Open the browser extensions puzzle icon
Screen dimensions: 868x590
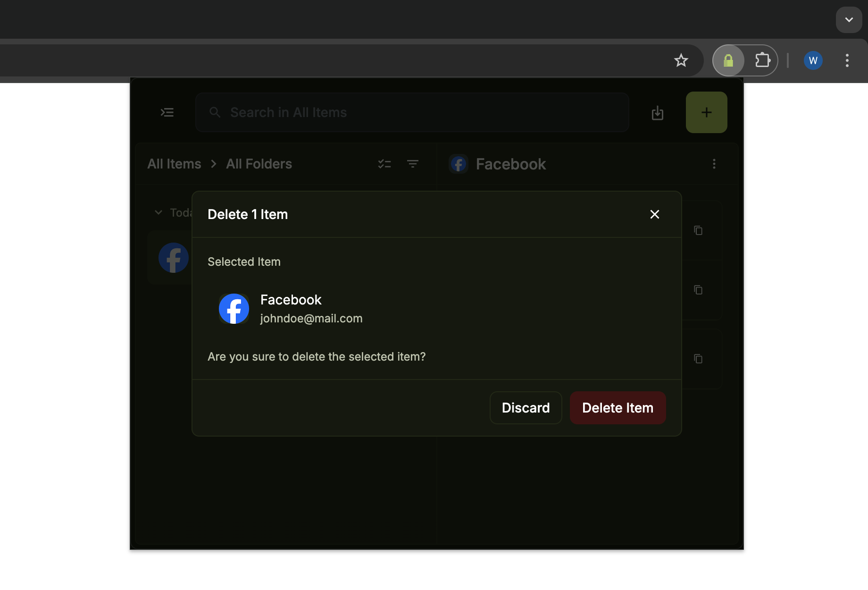click(x=762, y=60)
